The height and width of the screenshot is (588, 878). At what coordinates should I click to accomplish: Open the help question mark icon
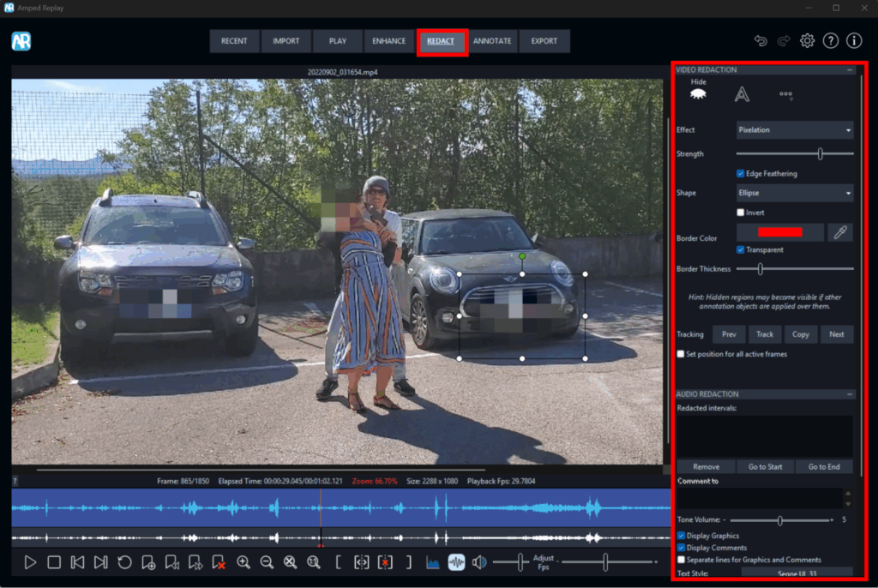(830, 40)
